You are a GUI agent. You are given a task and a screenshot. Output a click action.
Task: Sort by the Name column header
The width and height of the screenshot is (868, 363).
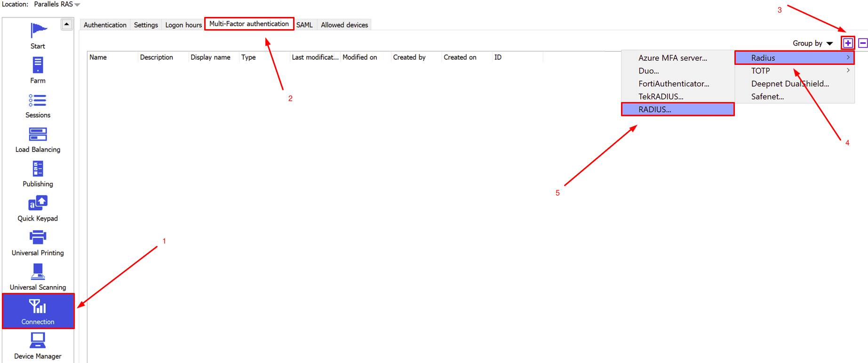[112, 57]
